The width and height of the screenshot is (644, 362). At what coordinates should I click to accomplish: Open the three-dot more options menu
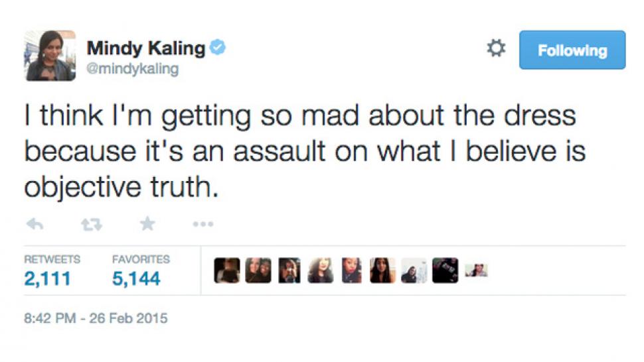click(x=203, y=225)
